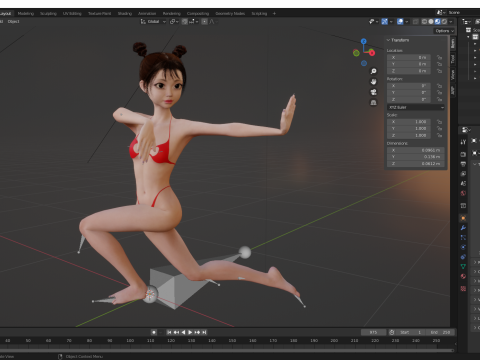The image size is (480, 360).
Task: Click the blue Z axis on navigation gizmo
Action: (x=364, y=41)
